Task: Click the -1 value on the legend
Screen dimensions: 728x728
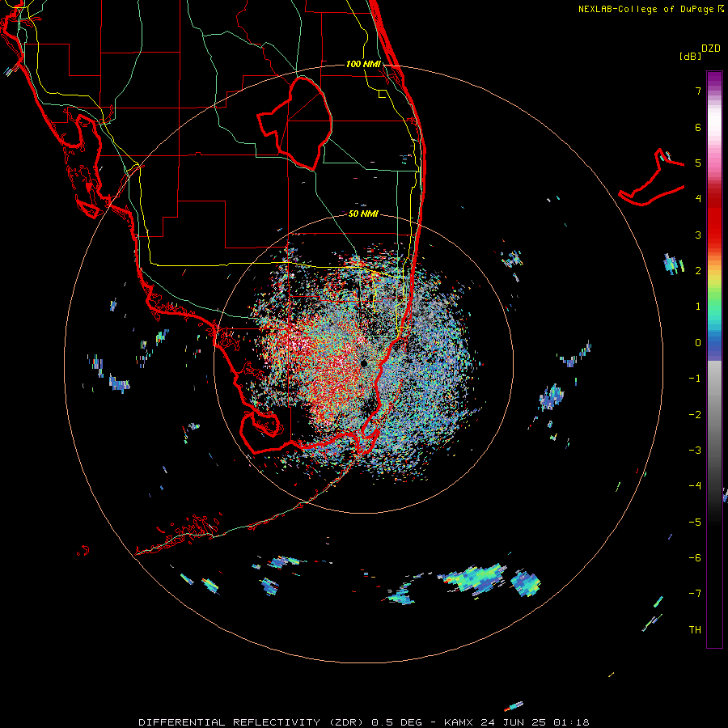Action: (x=695, y=379)
